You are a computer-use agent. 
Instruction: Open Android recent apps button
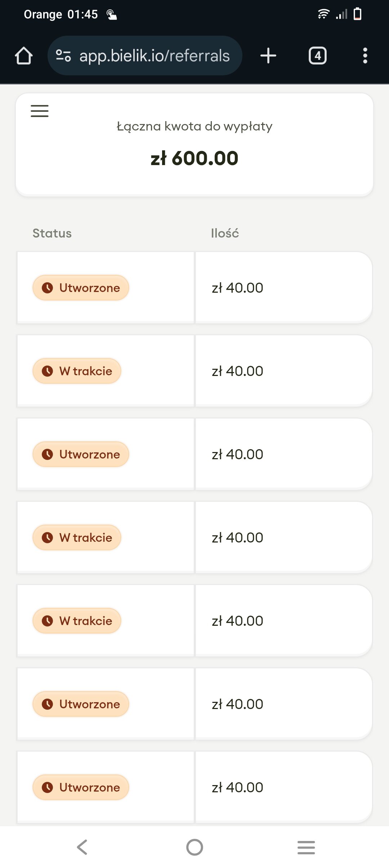pyautogui.click(x=306, y=847)
